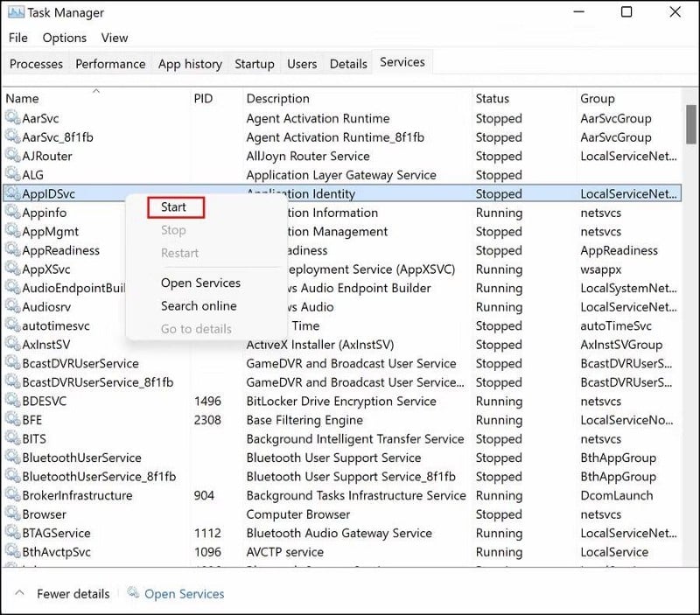Viewport: 700px width, 615px height.
Task: Sort by the Name column header
Action: (23, 98)
